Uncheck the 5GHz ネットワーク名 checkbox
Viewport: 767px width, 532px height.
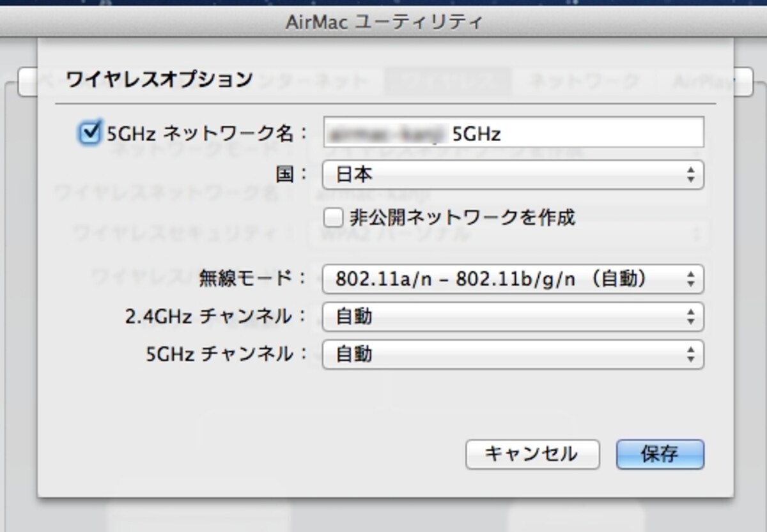(89, 133)
